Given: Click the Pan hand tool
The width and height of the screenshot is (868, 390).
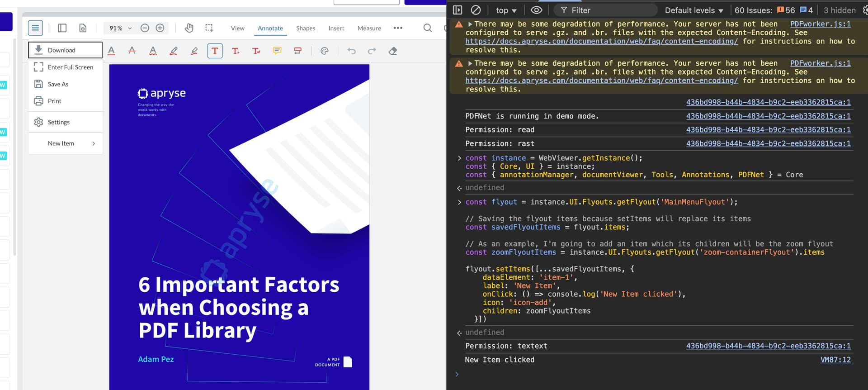Looking at the screenshot, I should 189,28.
